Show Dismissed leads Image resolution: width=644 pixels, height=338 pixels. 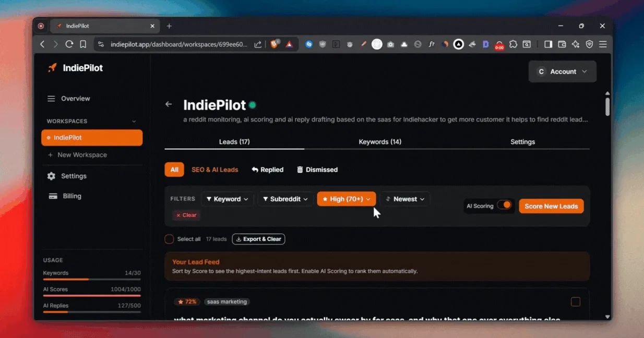(317, 170)
